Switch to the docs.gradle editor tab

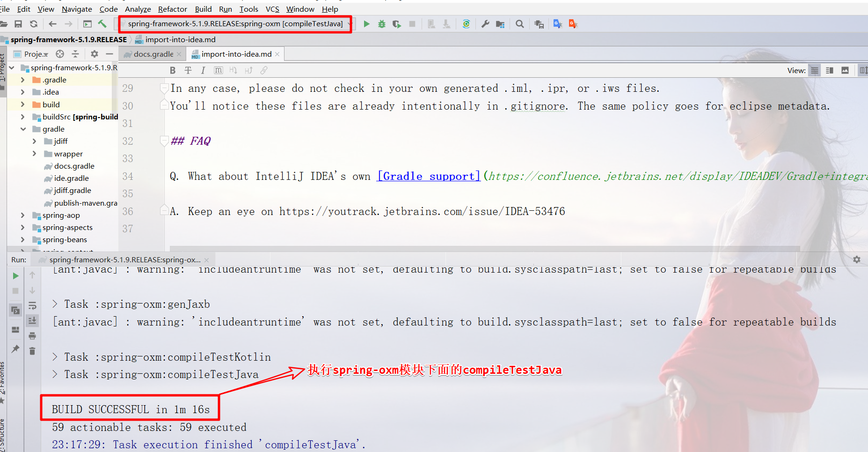pyautogui.click(x=153, y=54)
